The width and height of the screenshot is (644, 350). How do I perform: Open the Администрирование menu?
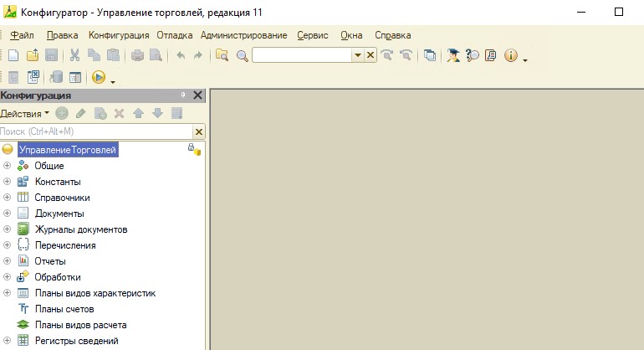coord(243,35)
